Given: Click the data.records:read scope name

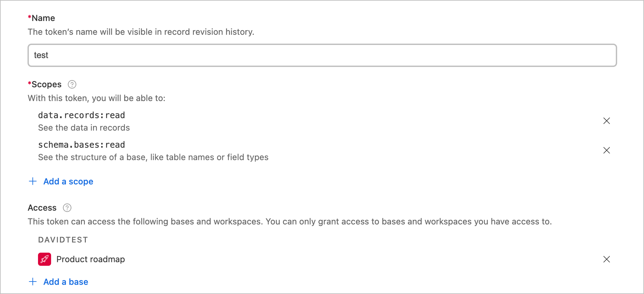Looking at the screenshot, I should coord(81,115).
